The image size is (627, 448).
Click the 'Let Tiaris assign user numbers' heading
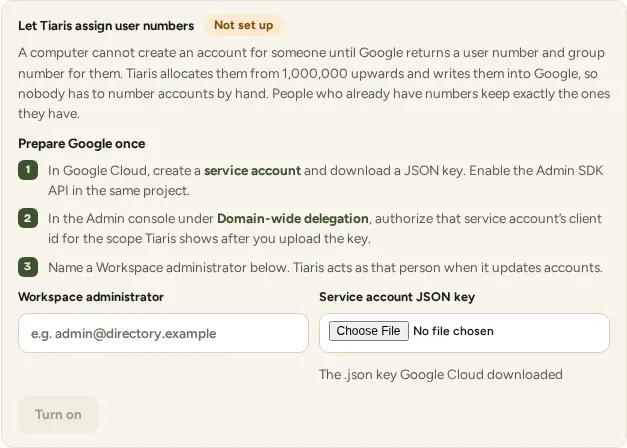(106, 26)
